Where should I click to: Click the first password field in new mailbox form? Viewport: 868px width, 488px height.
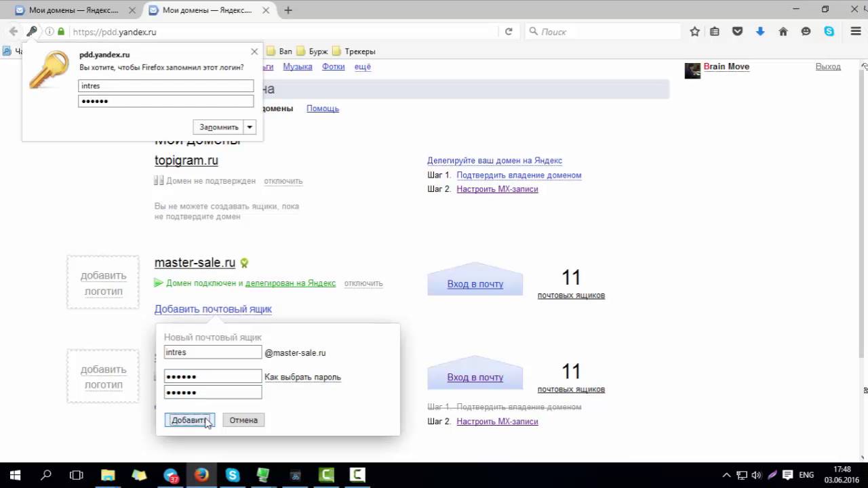pyautogui.click(x=213, y=376)
